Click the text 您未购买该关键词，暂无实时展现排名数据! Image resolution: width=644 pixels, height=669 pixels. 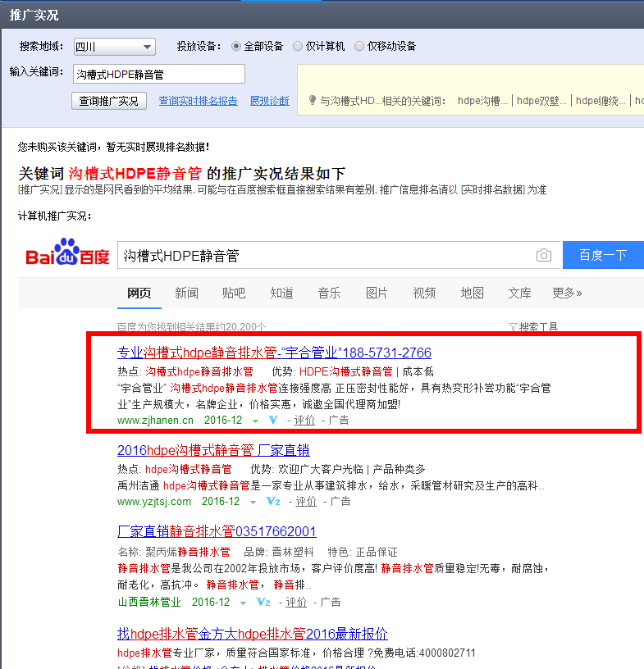click(x=113, y=148)
